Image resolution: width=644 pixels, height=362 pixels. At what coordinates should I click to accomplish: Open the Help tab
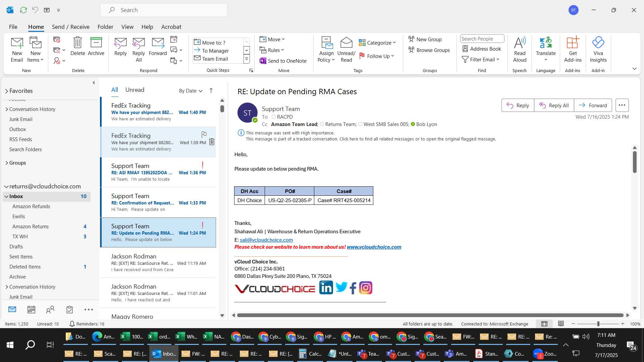tap(147, 27)
